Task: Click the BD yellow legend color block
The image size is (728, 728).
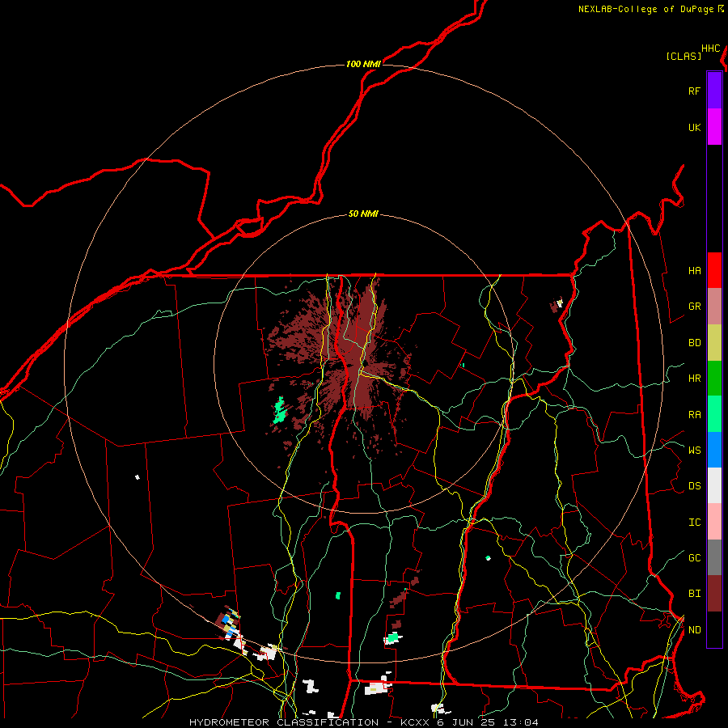Action: pyautogui.click(x=714, y=343)
